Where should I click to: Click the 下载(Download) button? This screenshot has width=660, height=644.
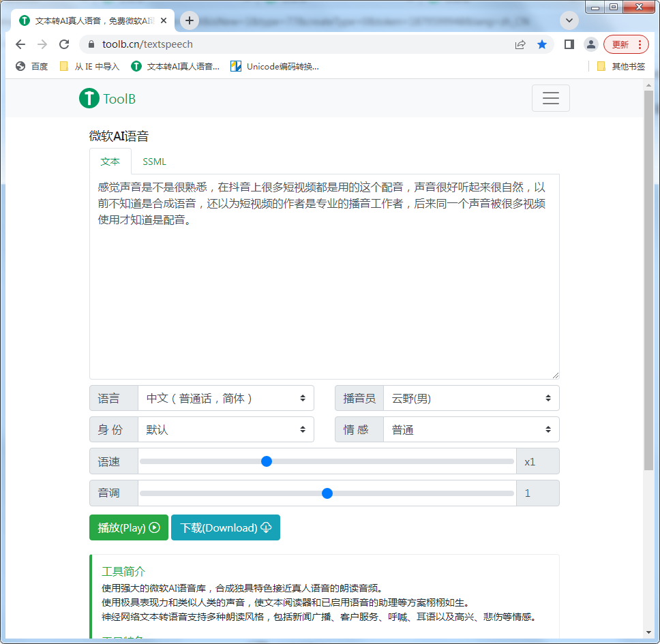pos(226,527)
